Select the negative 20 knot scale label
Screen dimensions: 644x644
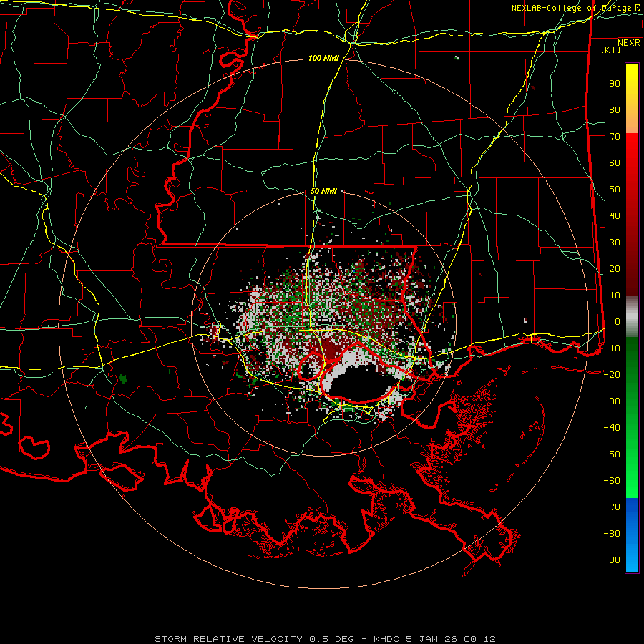click(x=612, y=374)
